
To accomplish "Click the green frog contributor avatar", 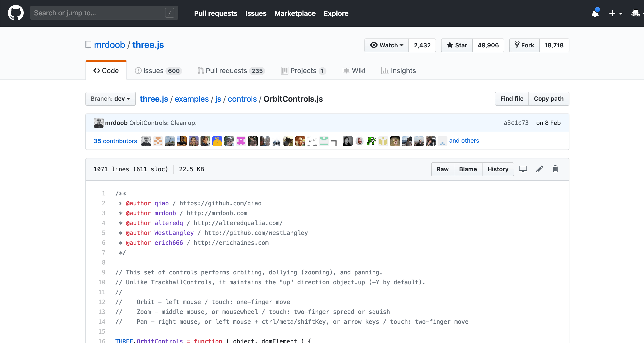I will click(371, 141).
